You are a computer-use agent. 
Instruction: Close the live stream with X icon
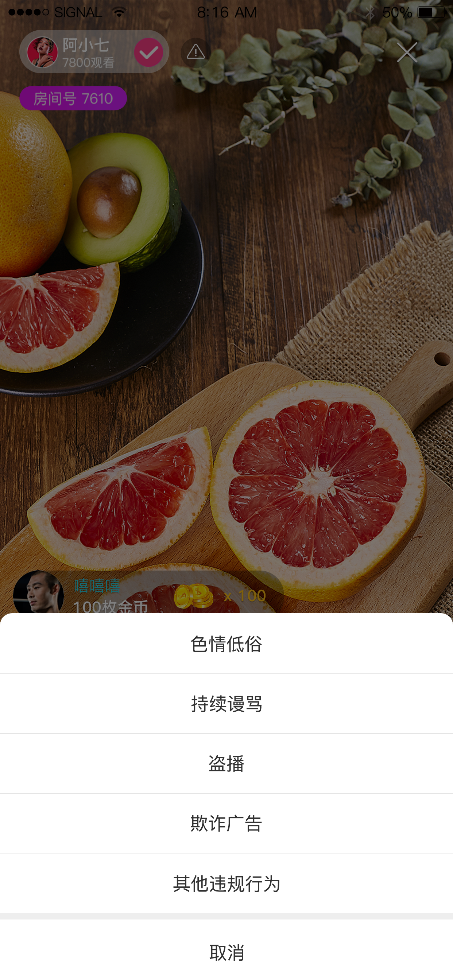[407, 52]
